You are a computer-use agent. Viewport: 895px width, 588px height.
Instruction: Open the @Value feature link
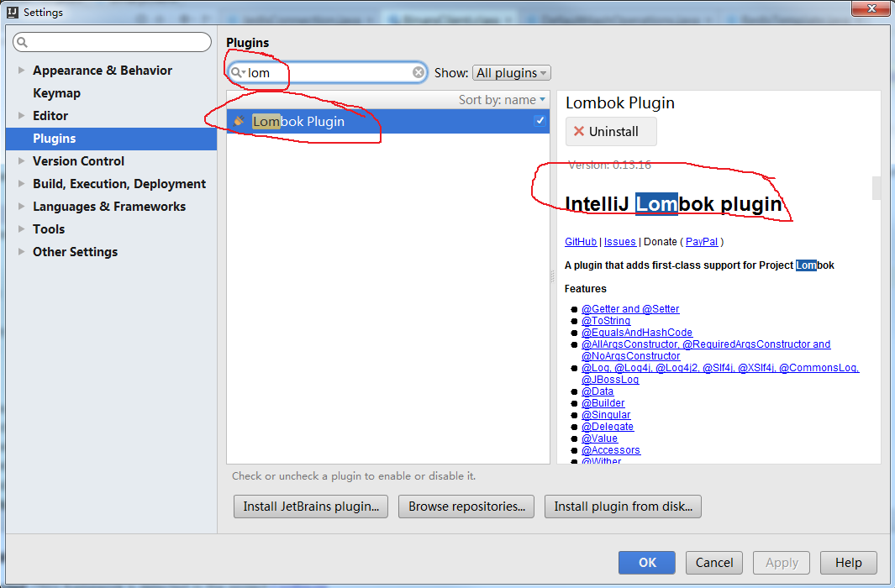pyautogui.click(x=599, y=438)
